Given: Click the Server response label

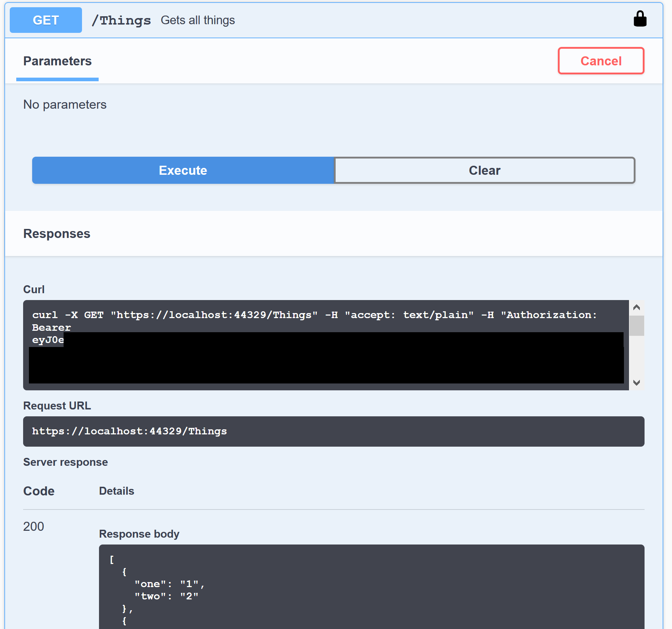Looking at the screenshot, I should tap(65, 462).
